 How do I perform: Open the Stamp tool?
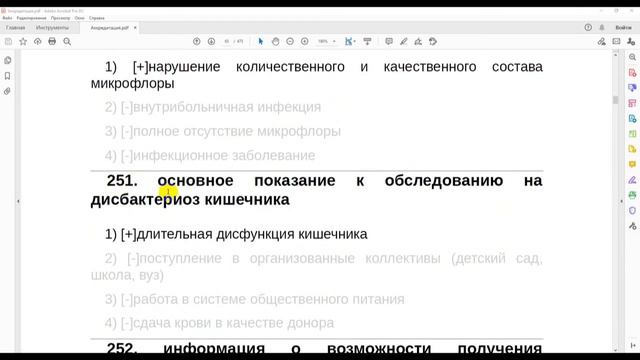(433, 41)
